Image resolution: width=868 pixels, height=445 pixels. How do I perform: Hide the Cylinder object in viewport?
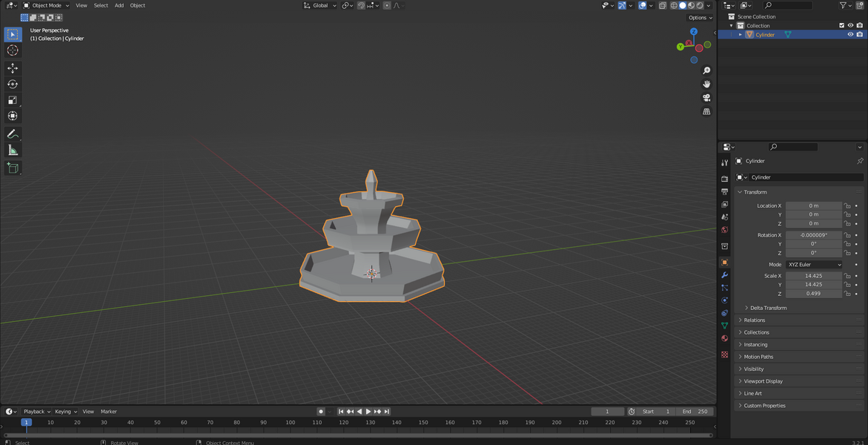(x=851, y=34)
